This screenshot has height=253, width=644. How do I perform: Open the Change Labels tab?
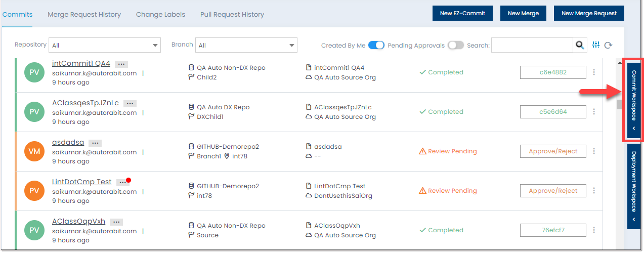pos(160,14)
